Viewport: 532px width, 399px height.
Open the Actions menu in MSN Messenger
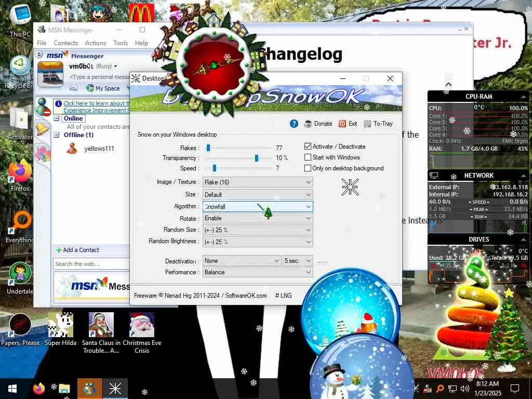click(x=96, y=43)
